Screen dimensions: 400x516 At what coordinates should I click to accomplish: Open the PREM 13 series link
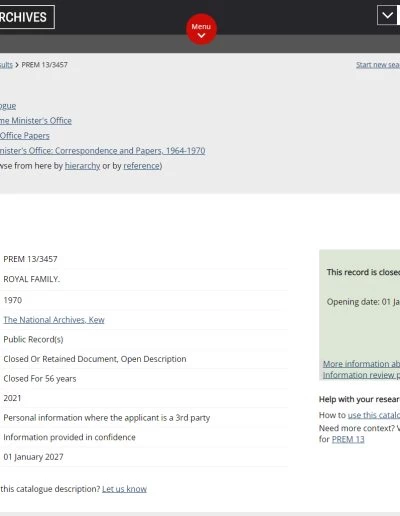pyautogui.click(x=348, y=439)
